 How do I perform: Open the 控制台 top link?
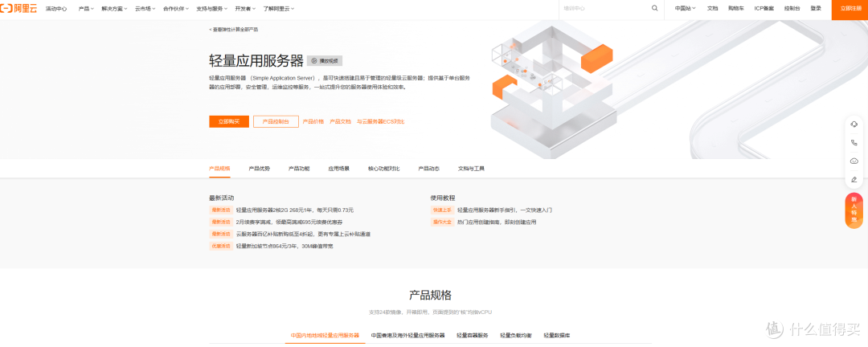point(792,8)
